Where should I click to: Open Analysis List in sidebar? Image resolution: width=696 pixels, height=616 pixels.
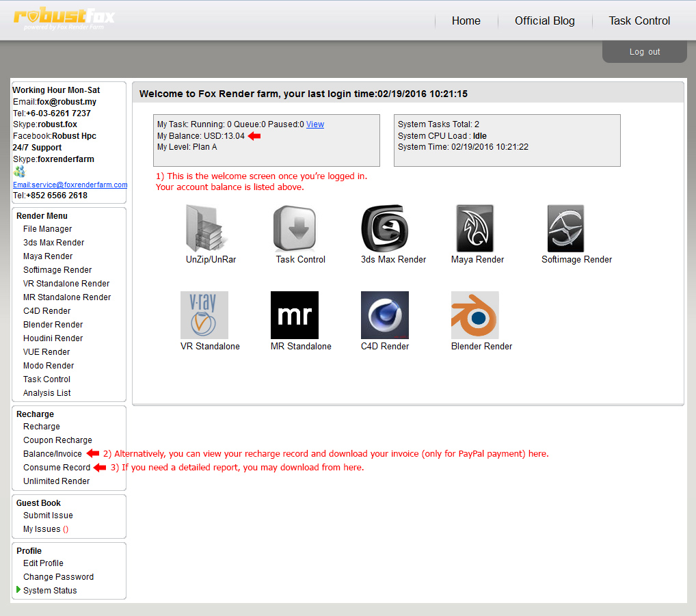[47, 393]
